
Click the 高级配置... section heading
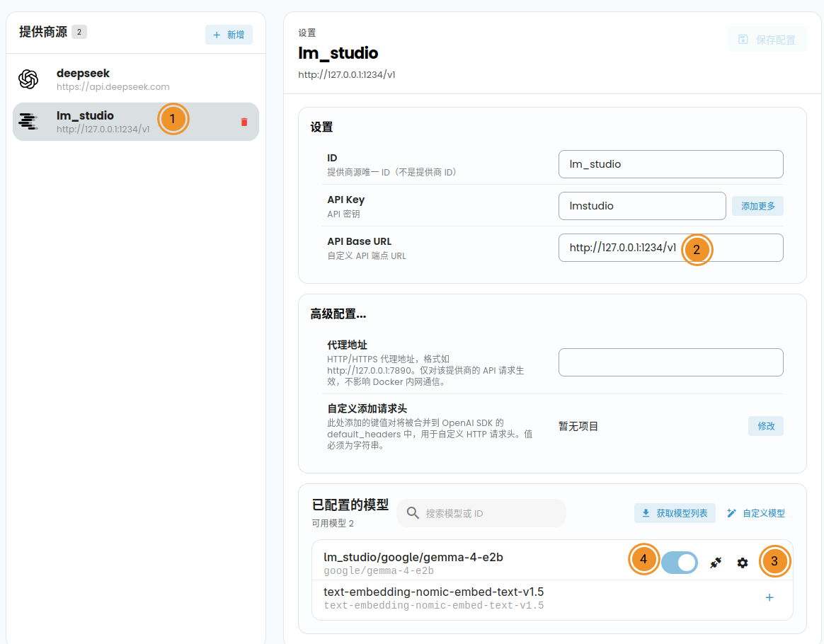(x=338, y=314)
